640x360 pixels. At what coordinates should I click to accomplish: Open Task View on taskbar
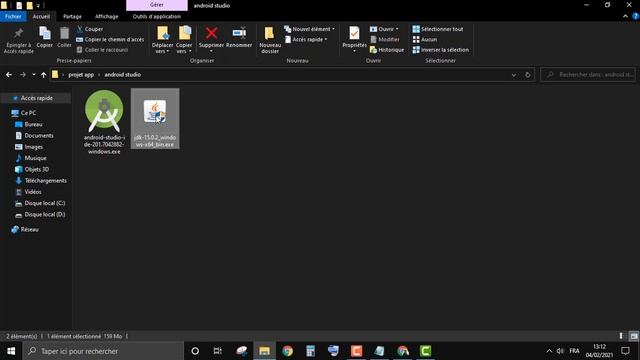point(218,351)
